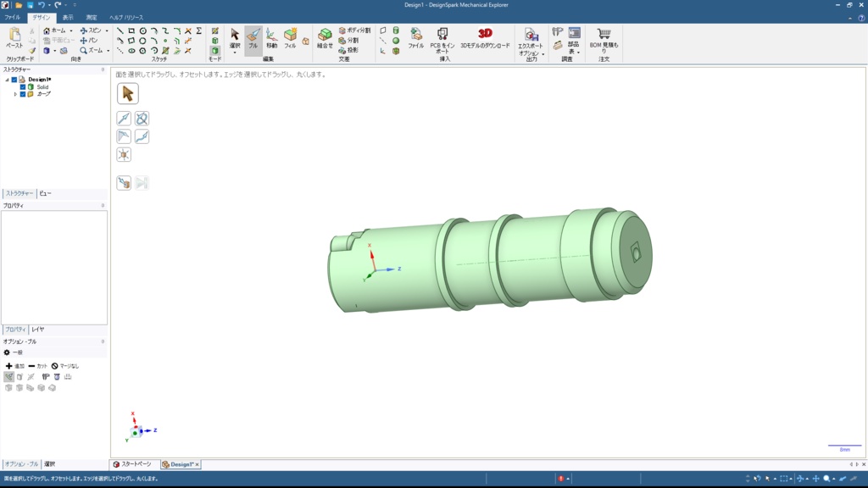This screenshot has width=868, height=488.
Task: Click the パン (Pan) view tool
Action: point(89,41)
